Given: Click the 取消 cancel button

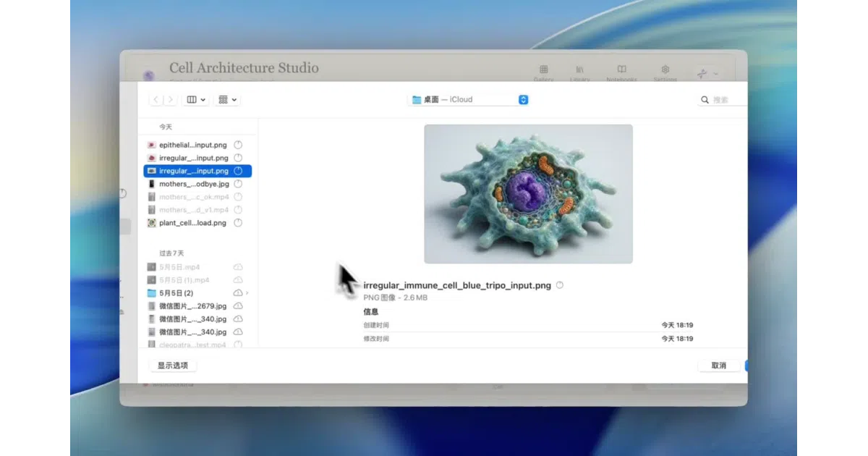Looking at the screenshot, I should [719, 366].
